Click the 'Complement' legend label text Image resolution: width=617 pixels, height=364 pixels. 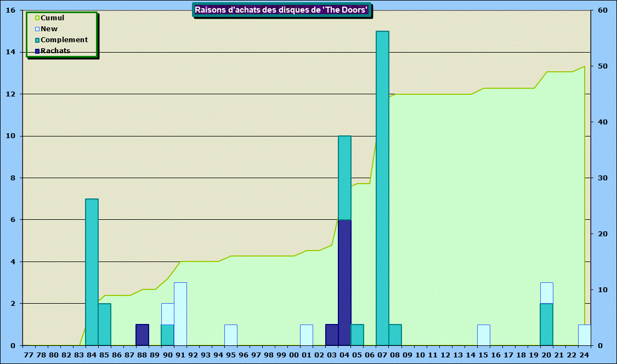pos(64,40)
